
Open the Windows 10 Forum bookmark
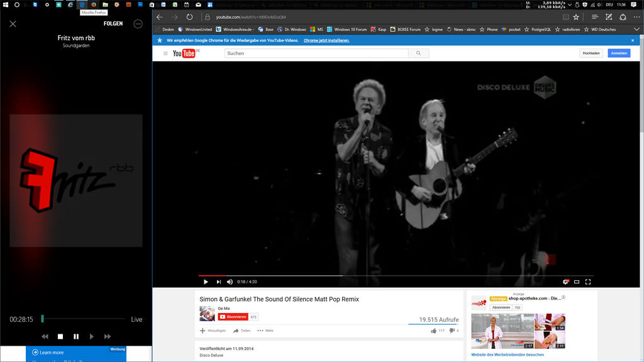tap(347, 30)
